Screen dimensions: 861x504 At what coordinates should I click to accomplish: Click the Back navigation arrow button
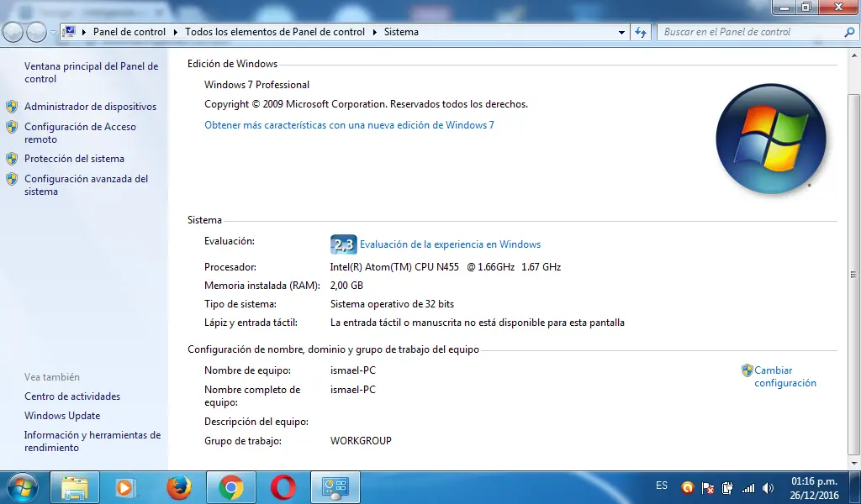click(x=13, y=33)
